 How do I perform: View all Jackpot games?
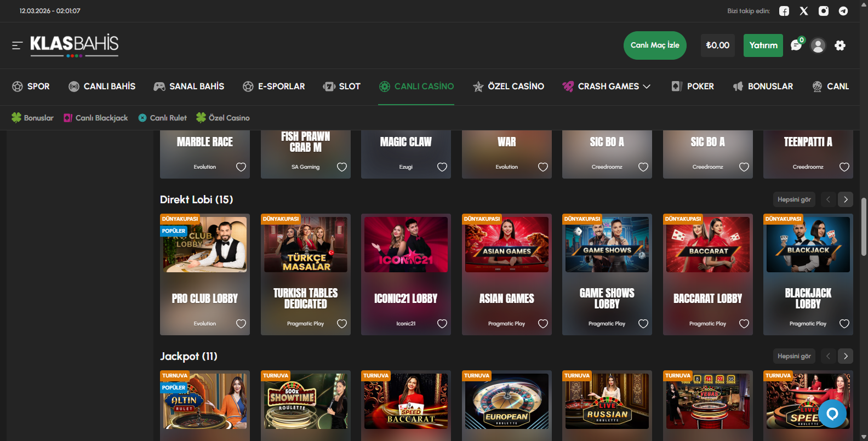coord(794,356)
